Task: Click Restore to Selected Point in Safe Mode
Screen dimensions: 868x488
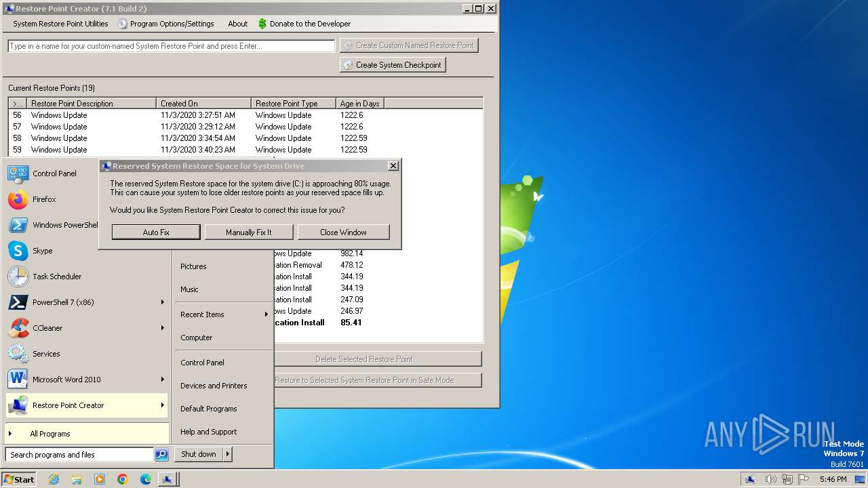Action: (377, 380)
